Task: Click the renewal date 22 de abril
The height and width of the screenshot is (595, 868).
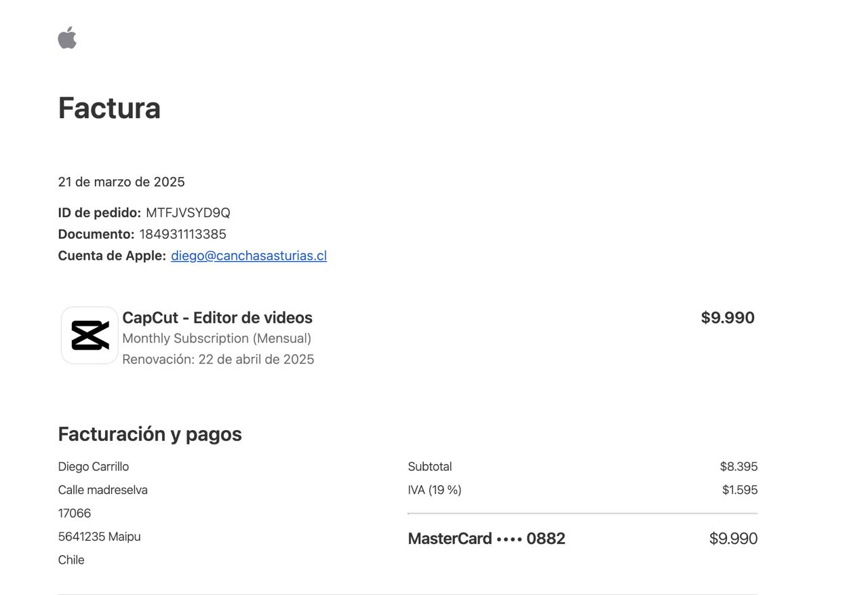Action: (256, 360)
